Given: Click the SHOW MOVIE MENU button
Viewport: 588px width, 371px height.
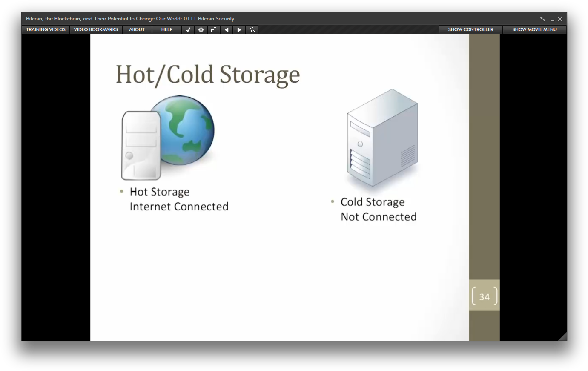Looking at the screenshot, I should 534,29.
